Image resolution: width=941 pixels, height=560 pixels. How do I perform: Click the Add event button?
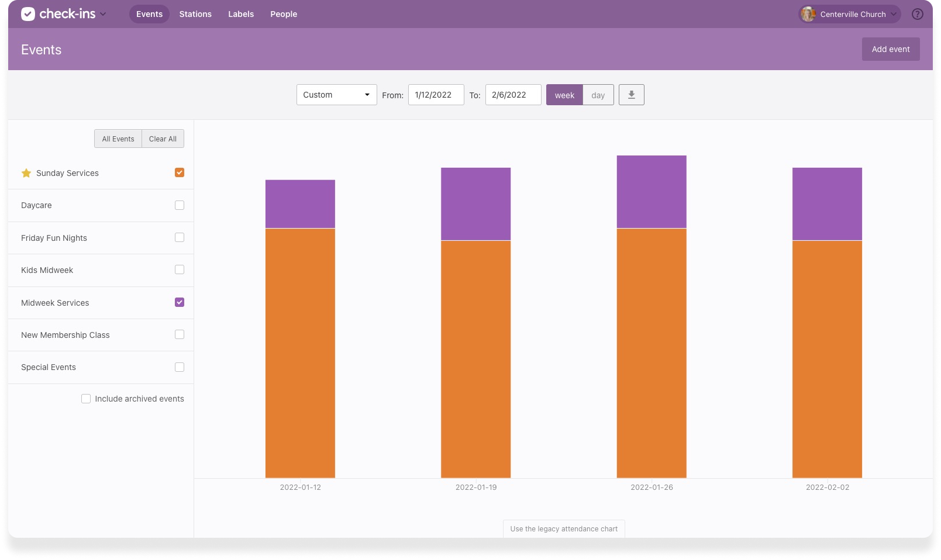[890, 49]
